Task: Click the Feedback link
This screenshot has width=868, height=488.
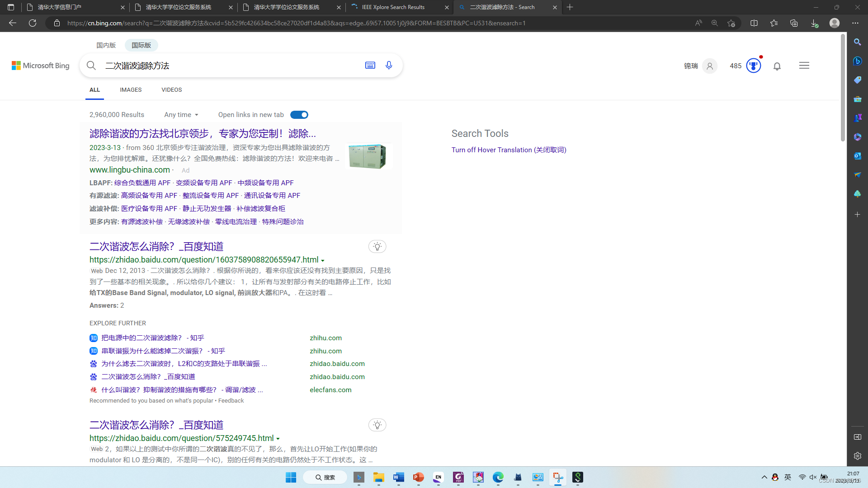Action: tap(231, 401)
